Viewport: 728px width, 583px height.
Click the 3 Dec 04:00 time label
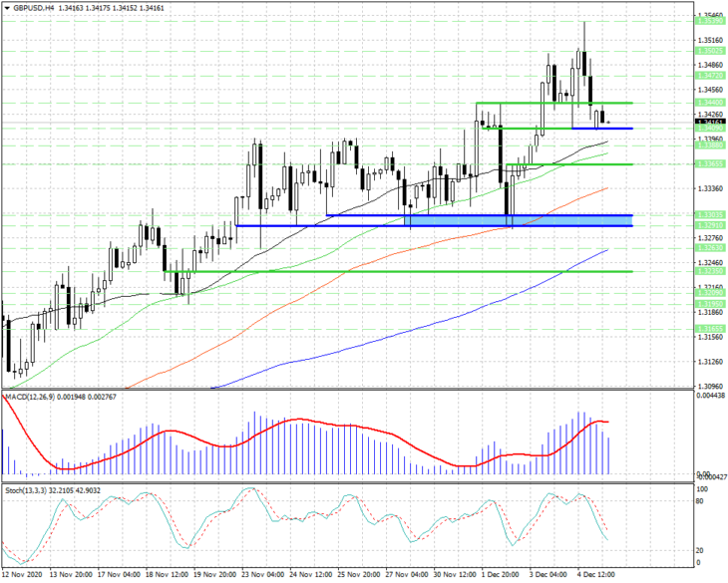pyautogui.click(x=548, y=575)
